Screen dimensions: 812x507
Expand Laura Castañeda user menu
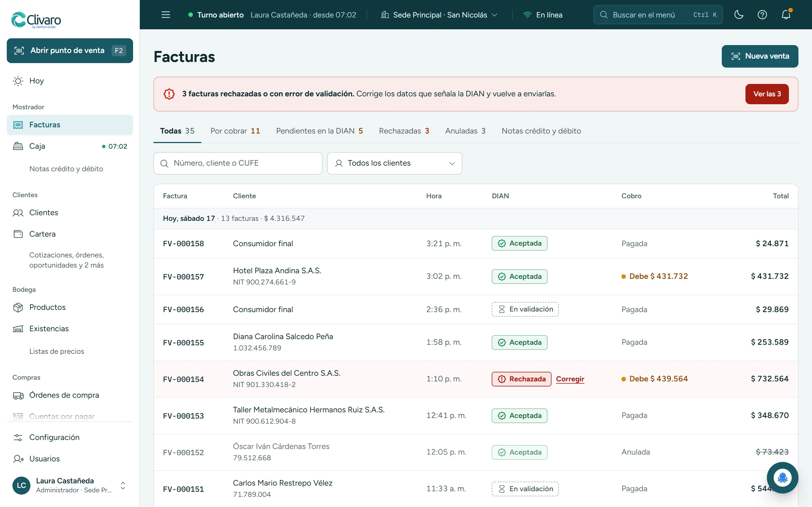pyautogui.click(x=70, y=485)
